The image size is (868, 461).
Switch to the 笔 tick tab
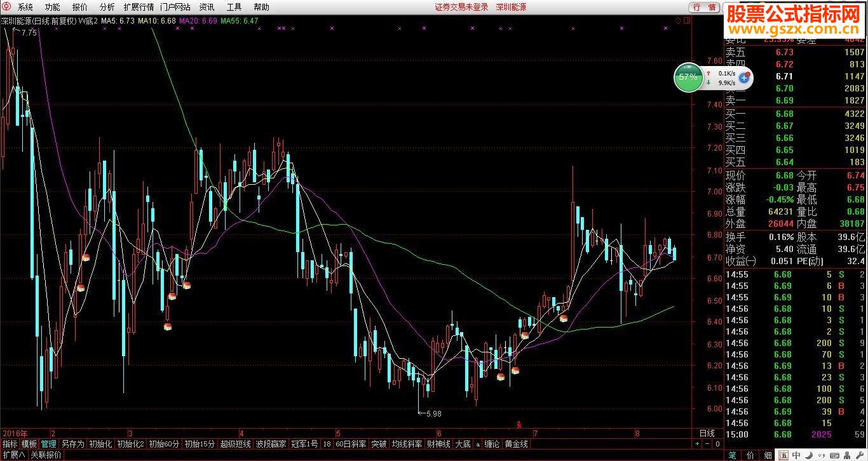(x=732, y=455)
